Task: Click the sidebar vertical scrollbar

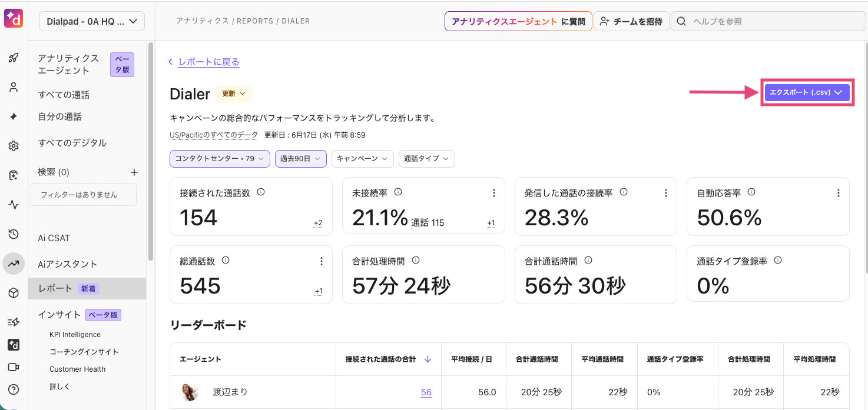Action: pos(151,151)
